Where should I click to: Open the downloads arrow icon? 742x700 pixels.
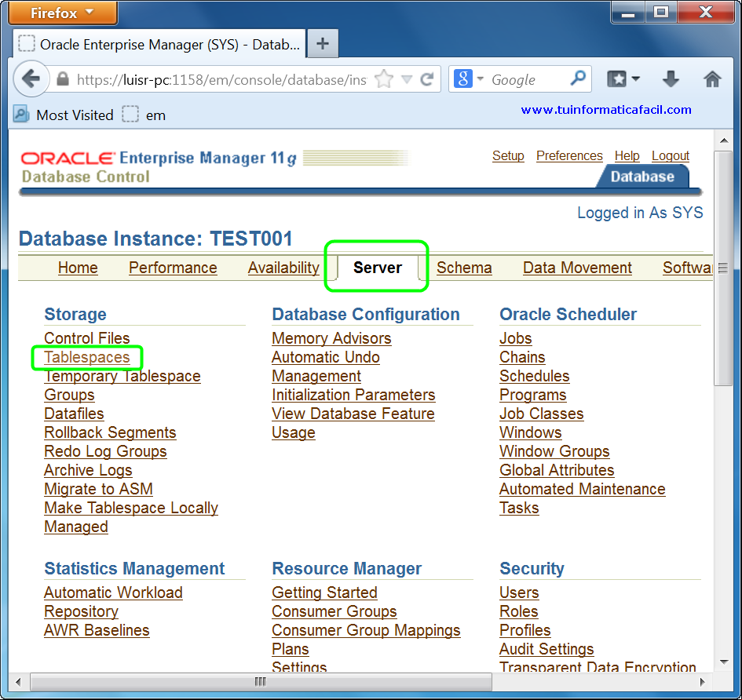pos(671,79)
